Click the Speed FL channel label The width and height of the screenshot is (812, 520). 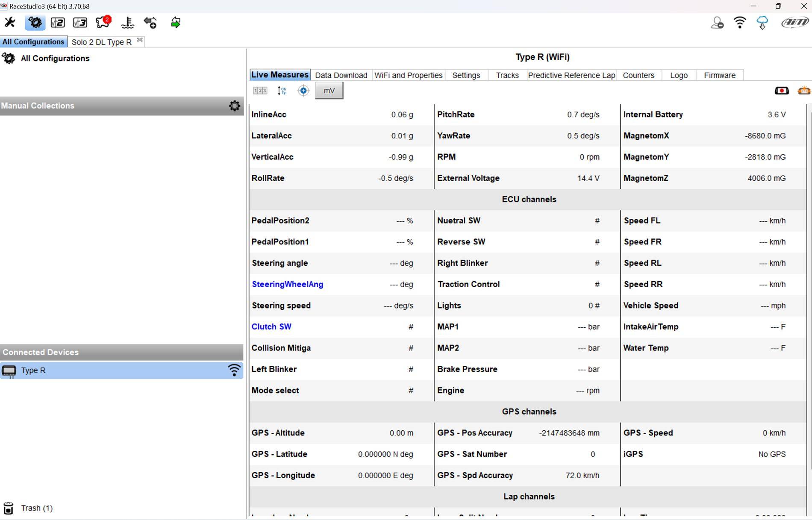(642, 220)
